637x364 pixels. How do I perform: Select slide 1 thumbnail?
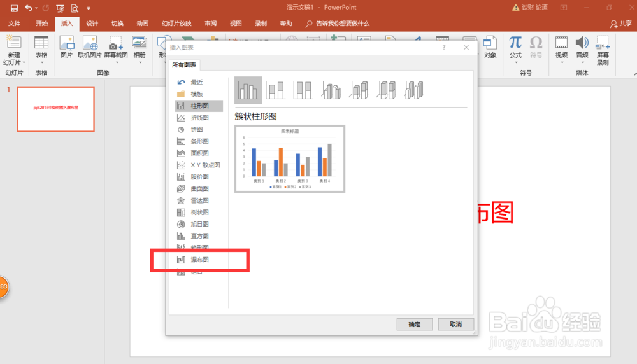point(55,109)
